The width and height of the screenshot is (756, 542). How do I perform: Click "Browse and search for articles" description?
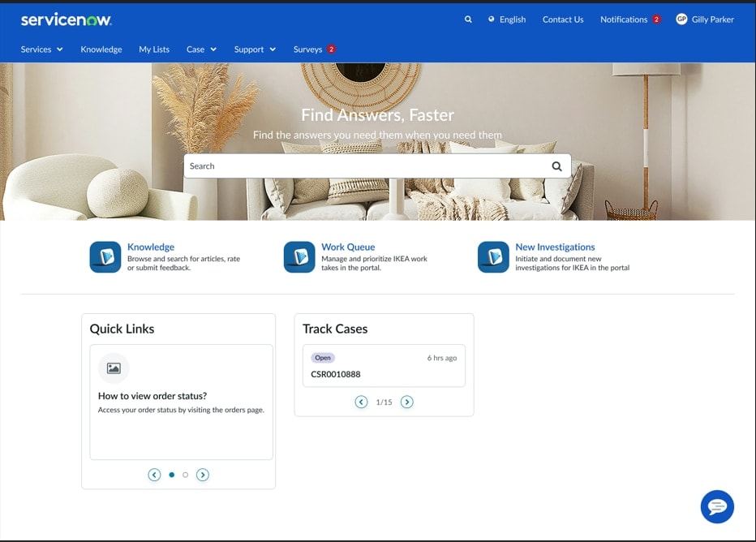click(x=183, y=263)
